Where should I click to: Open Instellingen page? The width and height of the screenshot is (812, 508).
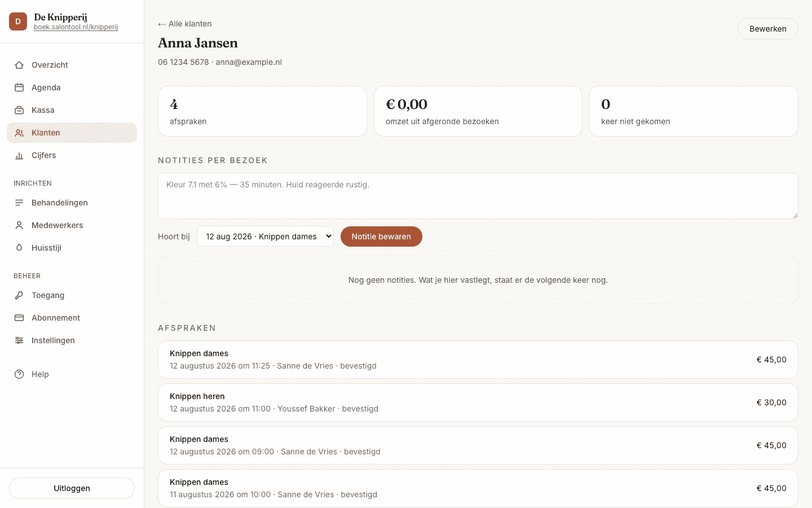coord(72,340)
